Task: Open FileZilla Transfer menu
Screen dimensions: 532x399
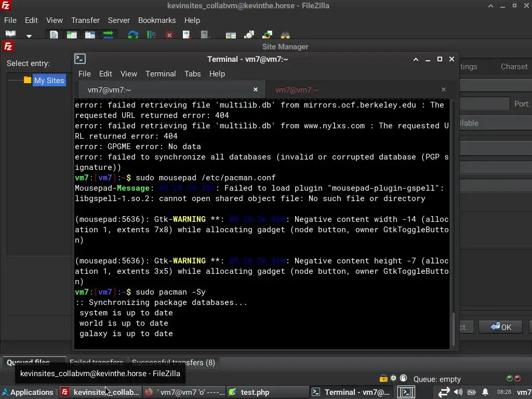Action: click(x=86, y=20)
